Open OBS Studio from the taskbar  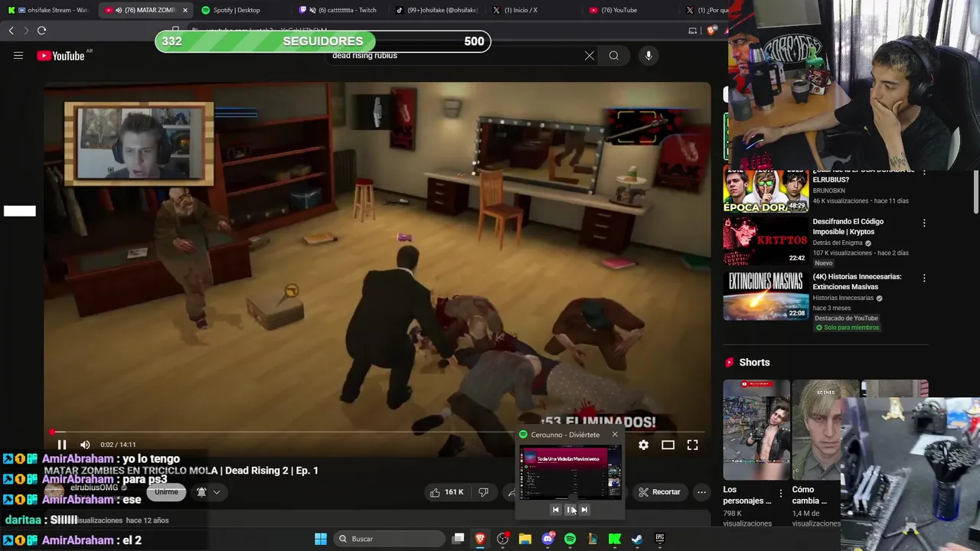[502, 539]
